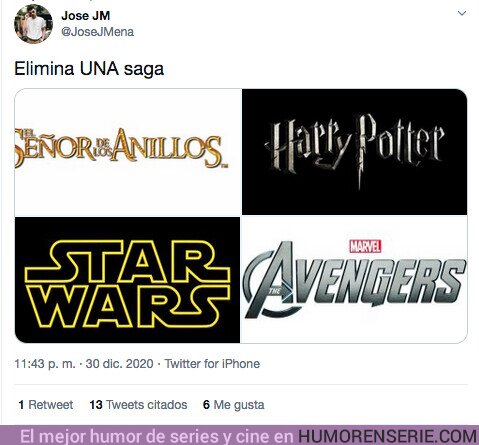Viewport: 479px width, 445px height.
Task: View El Señor de los Anillos image
Action: click(x=127, y=152)
